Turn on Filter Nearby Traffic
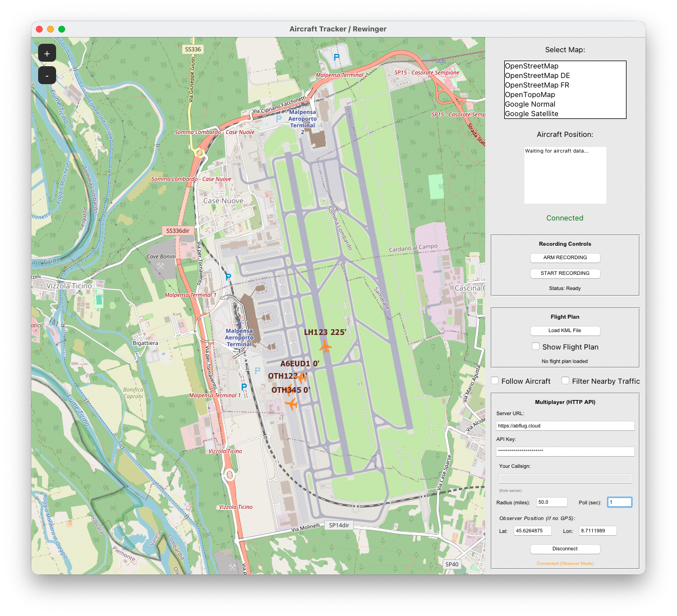This screenshot has width=677, height=616. click(565, 380)
